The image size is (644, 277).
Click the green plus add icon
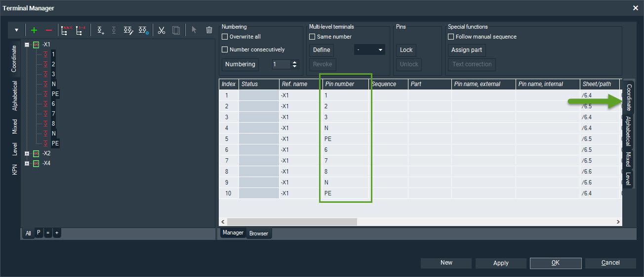point(34,30)
